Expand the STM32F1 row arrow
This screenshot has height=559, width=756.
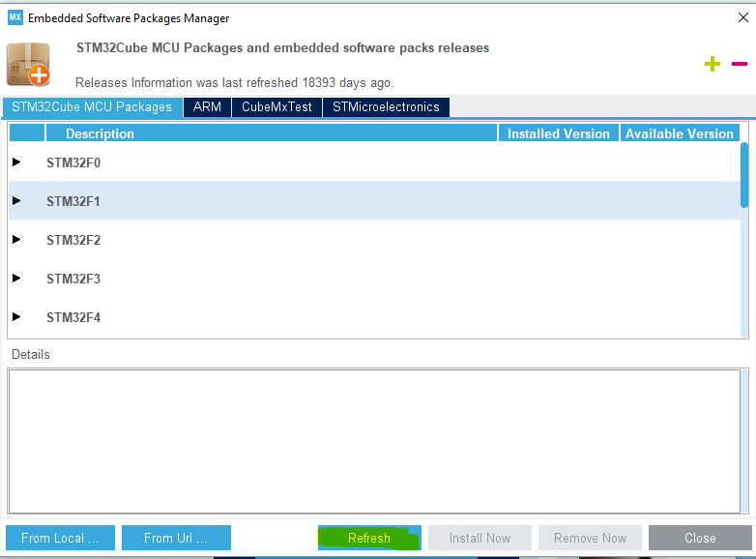(16, 200)
